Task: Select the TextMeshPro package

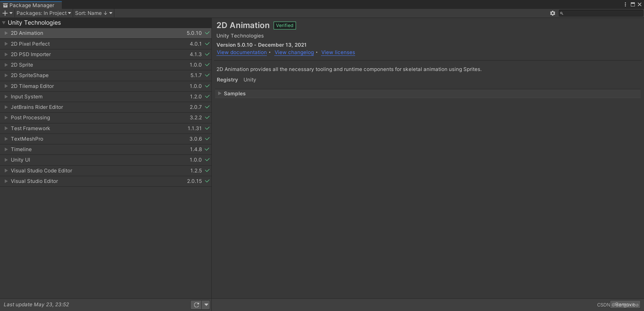Action: pyautogui.click(x=106, y=139)
